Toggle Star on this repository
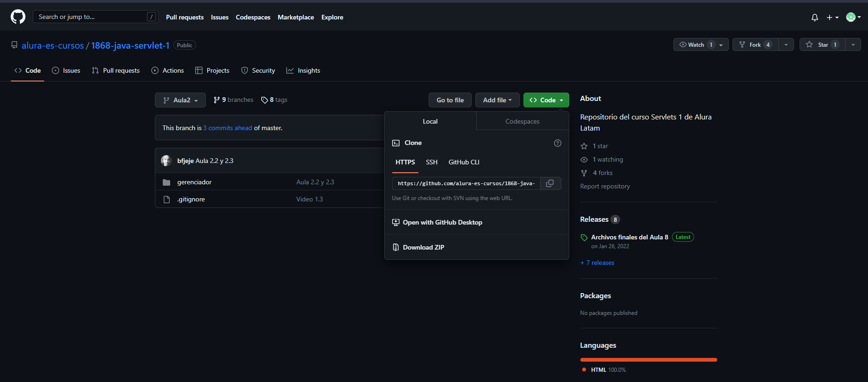The width and height of the screenshot is (868, 382). coord(822,44)
